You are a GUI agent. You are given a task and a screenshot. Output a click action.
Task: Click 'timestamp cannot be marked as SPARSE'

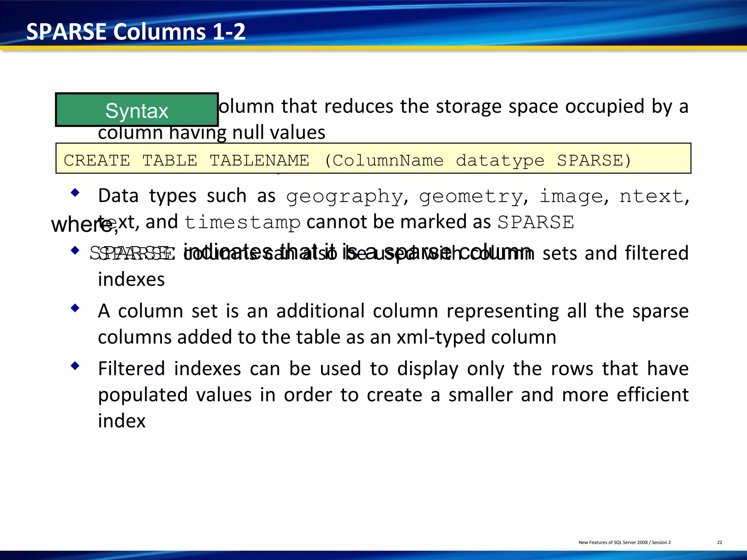coord(379,222)
